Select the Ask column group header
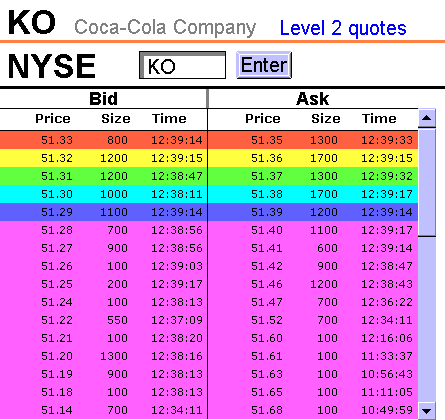The height and width of the screenshot is (420, 445). pos(313,99)
